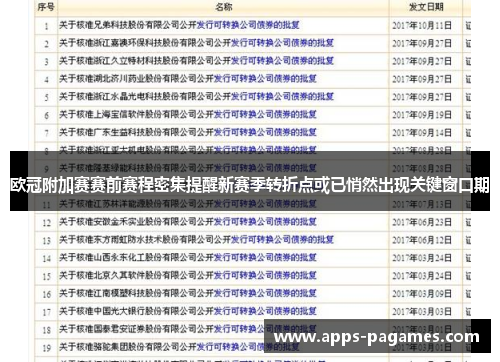Click sequence number 13 cell
500x362 pixels.
(46, 241)
